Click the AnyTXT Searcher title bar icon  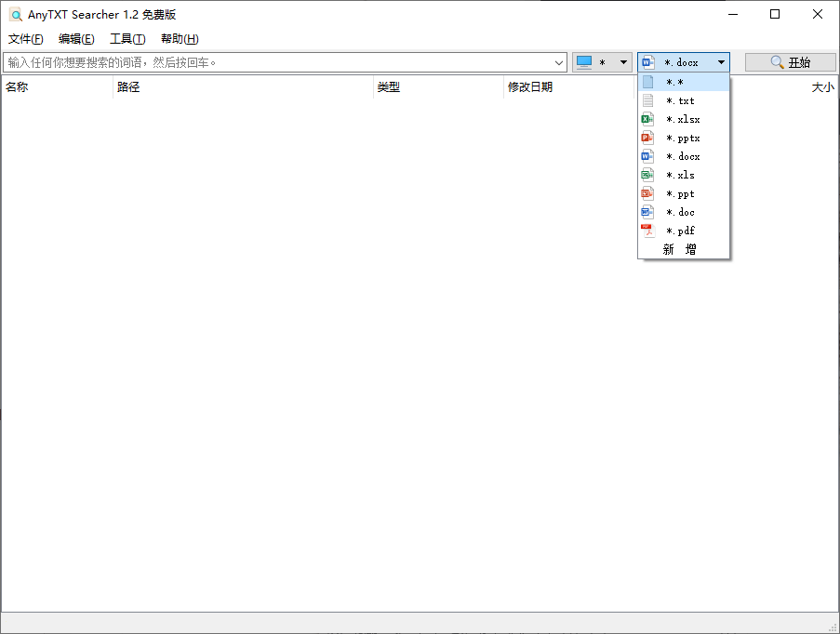[x=16, y=15]
